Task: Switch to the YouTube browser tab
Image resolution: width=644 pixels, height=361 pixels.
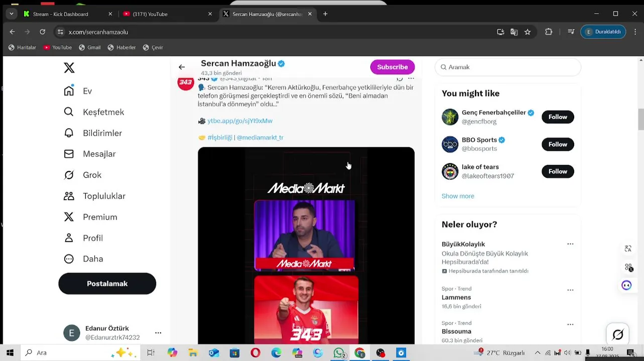Action: 166,14
